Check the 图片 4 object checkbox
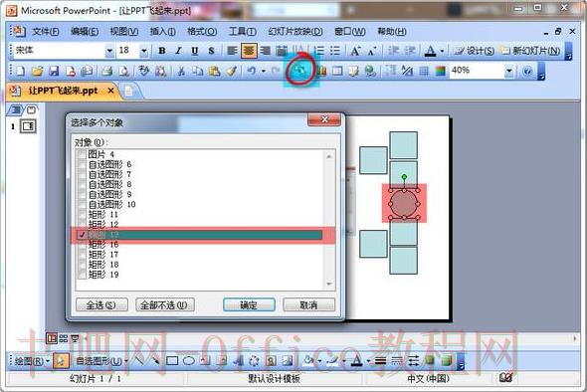Viewport: 587px width, 392px height. (82, 154)
